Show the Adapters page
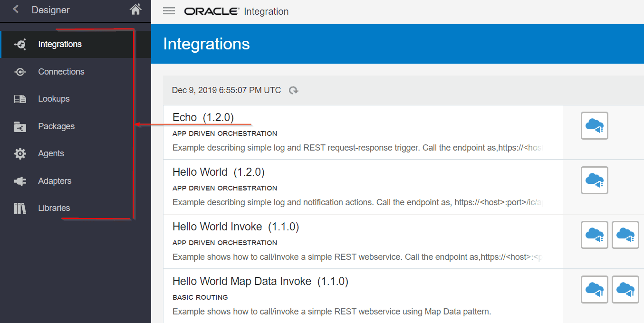 [55, 181]
